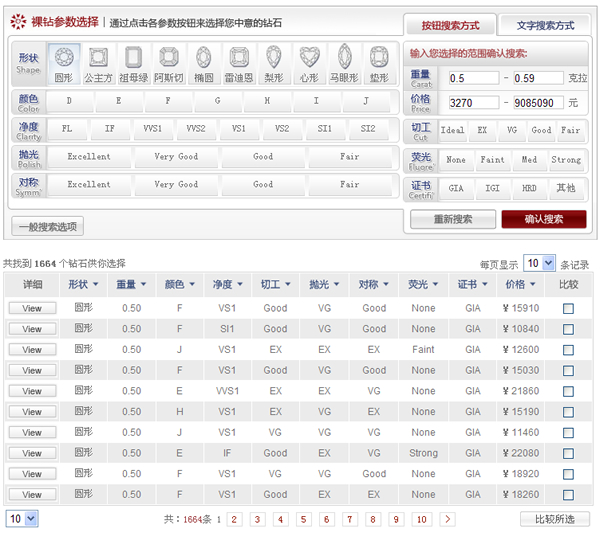This screenshot has height=533, width=600.
Task: Go to next page with arrow icon
Action: pos(447,519)
